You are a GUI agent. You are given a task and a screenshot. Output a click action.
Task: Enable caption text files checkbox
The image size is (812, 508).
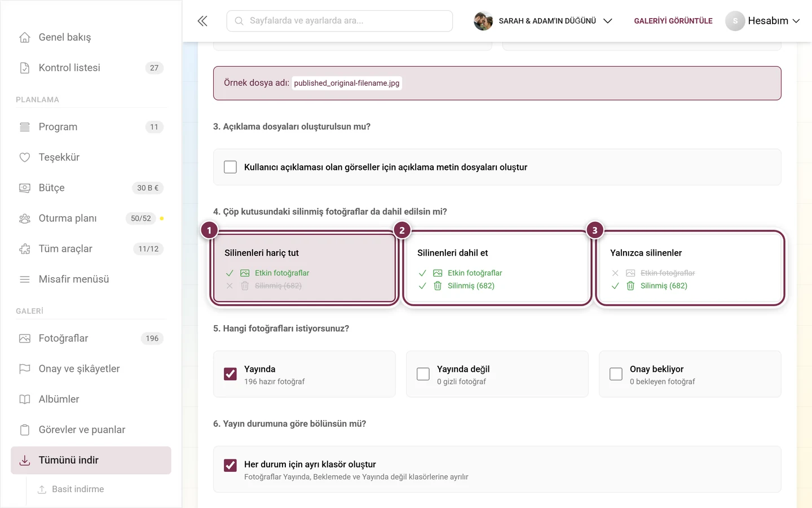(230, 167)
